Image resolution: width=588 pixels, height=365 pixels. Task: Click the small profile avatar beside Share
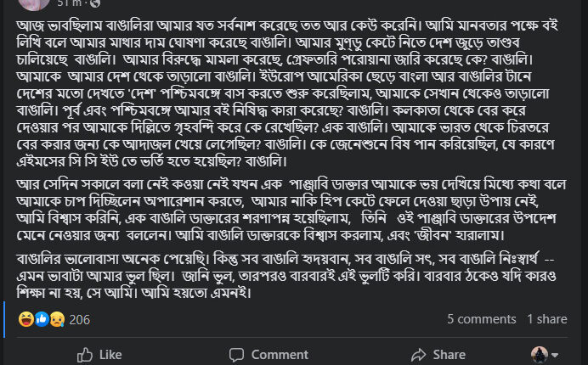(540, 354)
